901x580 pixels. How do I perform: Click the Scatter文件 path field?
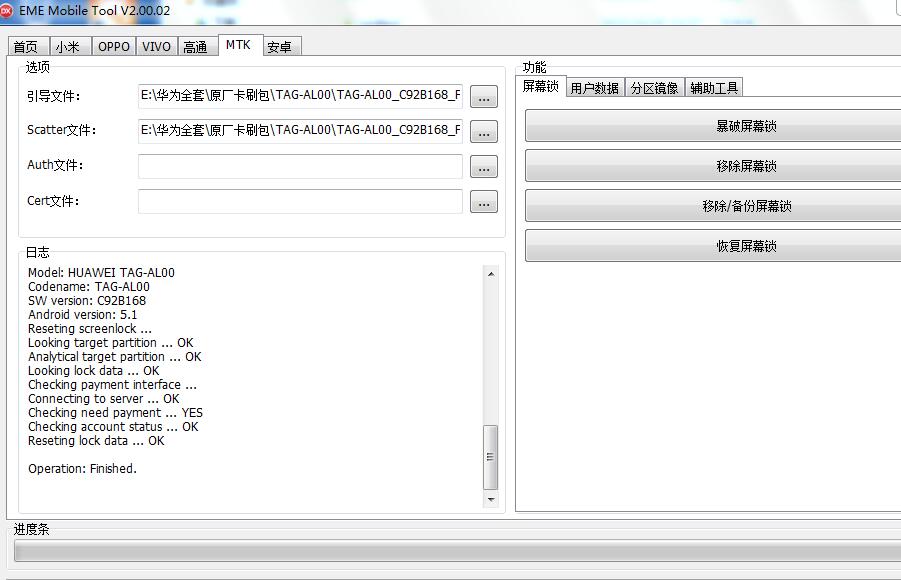click(300, 131)
